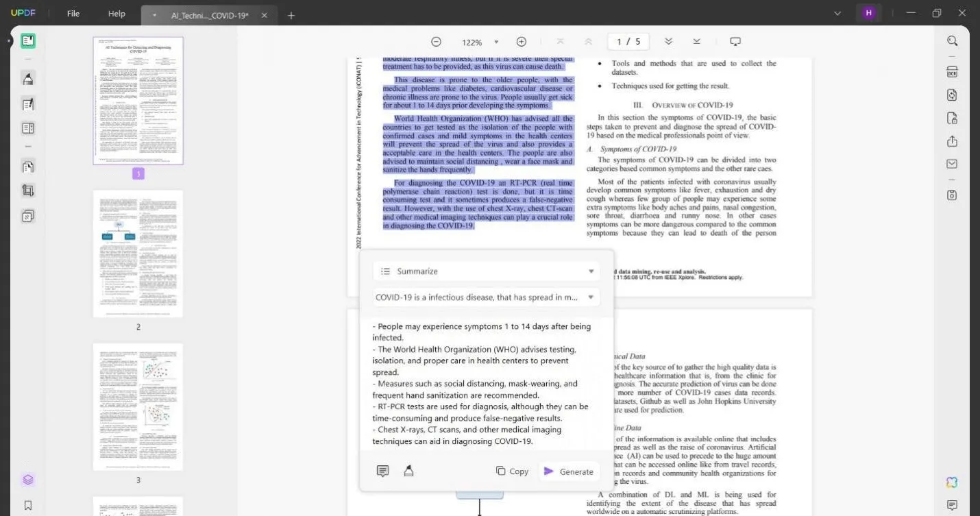Open the Edit PDF tool
This screenshot has height=516, width=980.
pos(28,104)
